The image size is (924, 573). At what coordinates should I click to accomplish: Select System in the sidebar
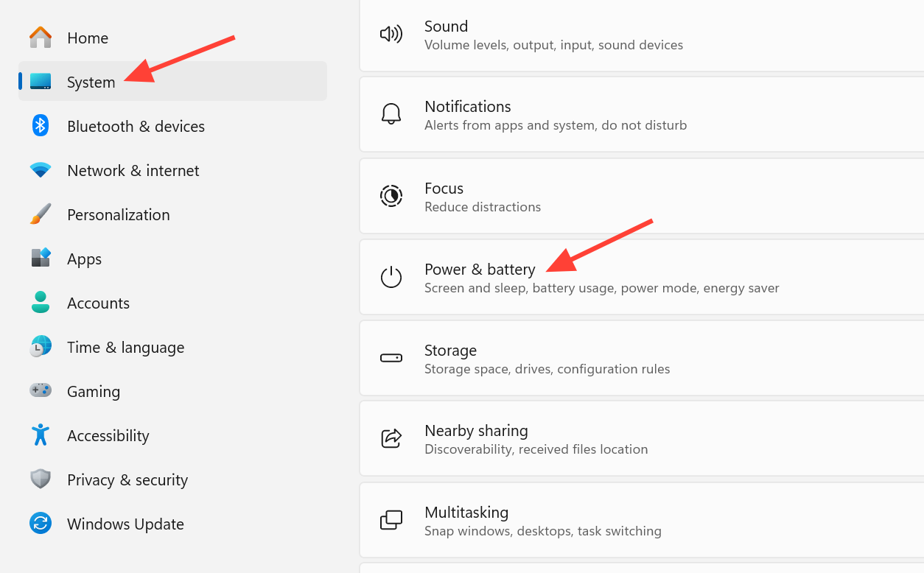click(172, 81)
